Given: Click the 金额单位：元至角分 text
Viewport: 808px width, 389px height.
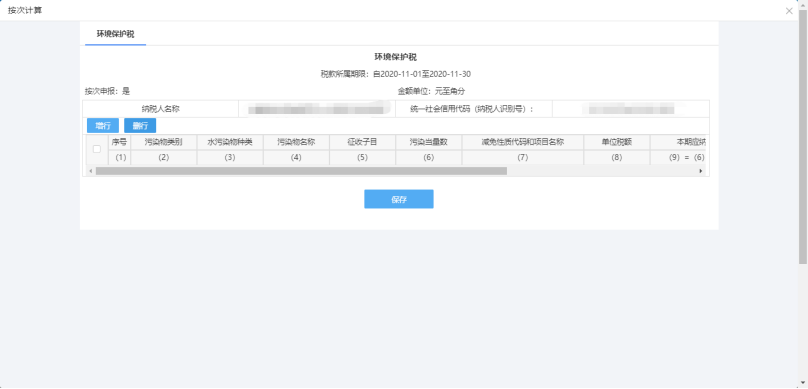Looking at the screenshot, I should pos(431,91).
